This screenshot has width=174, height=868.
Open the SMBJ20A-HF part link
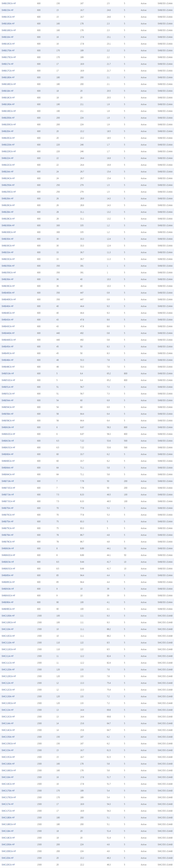pos(7,131)
